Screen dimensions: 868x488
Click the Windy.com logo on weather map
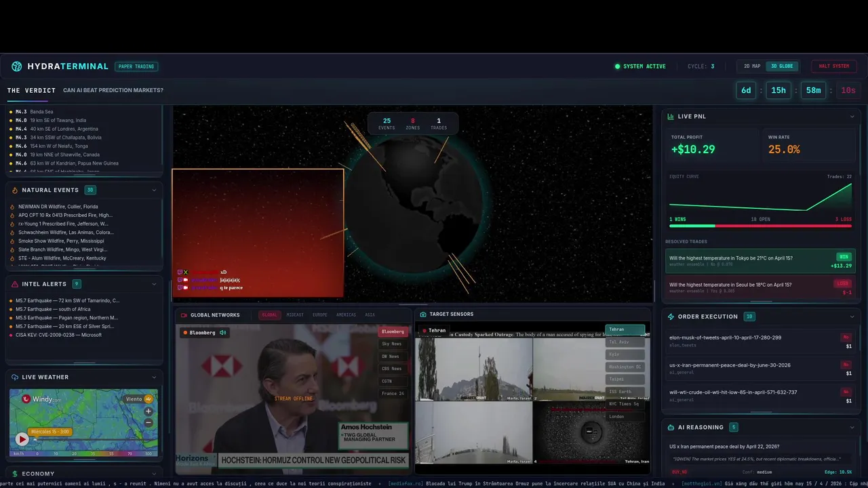tap(42, 399)
